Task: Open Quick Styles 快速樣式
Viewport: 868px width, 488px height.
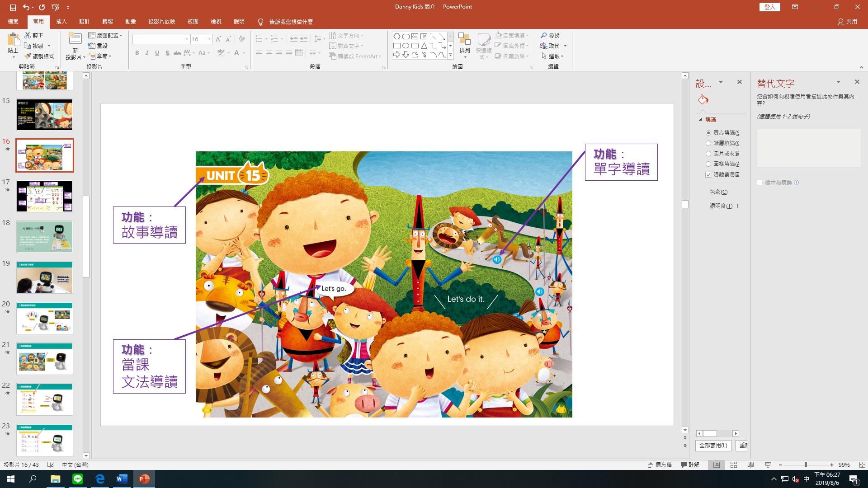Action: pos(483,46)
